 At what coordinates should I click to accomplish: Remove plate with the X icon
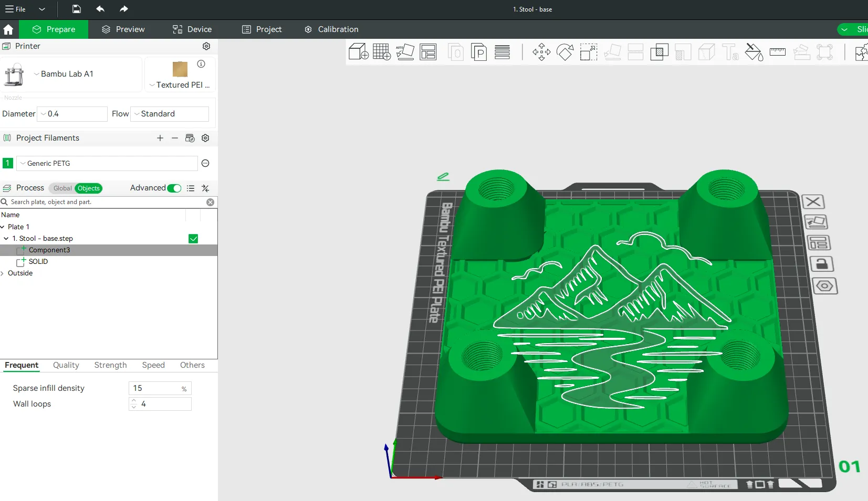813,201
